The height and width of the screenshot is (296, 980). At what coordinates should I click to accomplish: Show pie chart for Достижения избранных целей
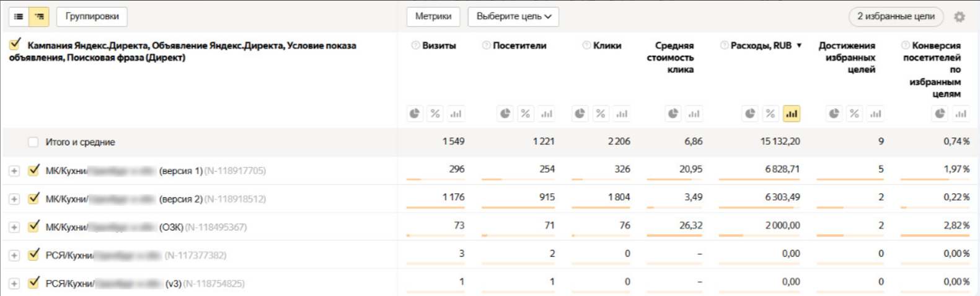coord(834,113)
